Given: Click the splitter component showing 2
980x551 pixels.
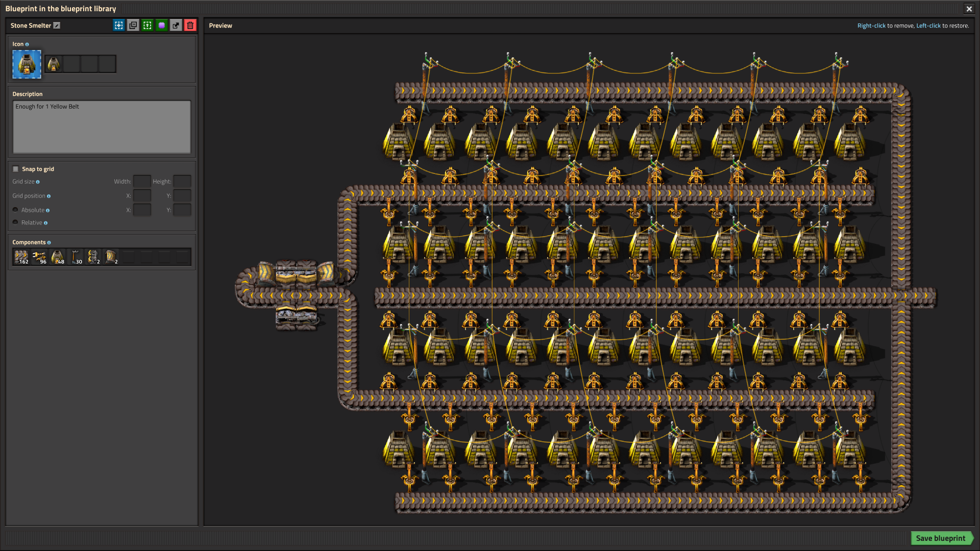Looking at the screenshot, I should tap(93, 257).
